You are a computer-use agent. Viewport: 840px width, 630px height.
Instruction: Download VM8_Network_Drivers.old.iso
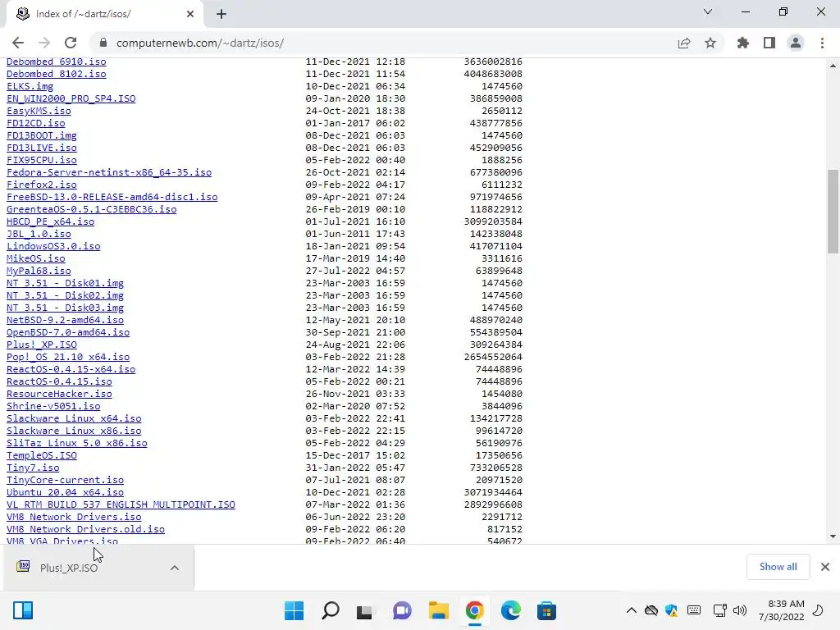point(85,529)
